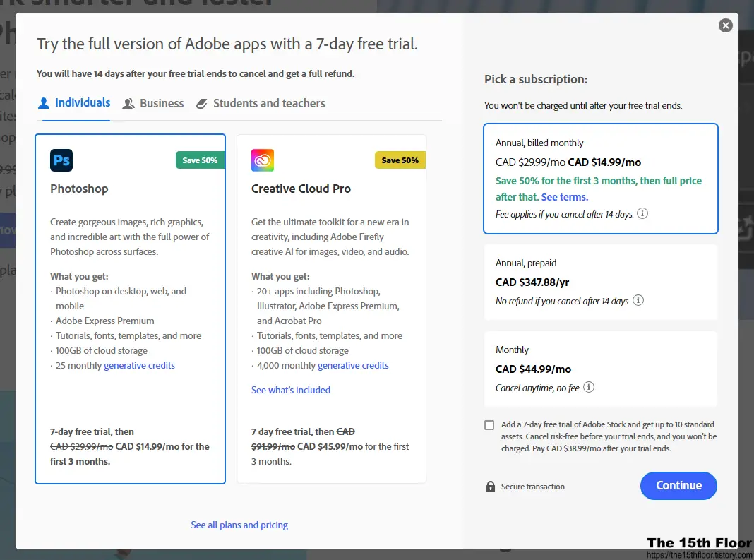Open See all plans and pricing link

pyautogui.click(x=239, y=525)
